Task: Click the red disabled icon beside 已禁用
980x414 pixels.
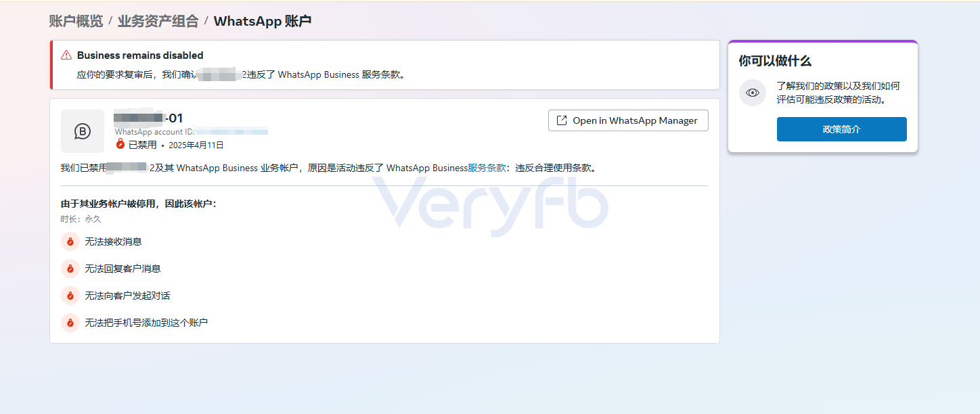Action: click(120, 145)
